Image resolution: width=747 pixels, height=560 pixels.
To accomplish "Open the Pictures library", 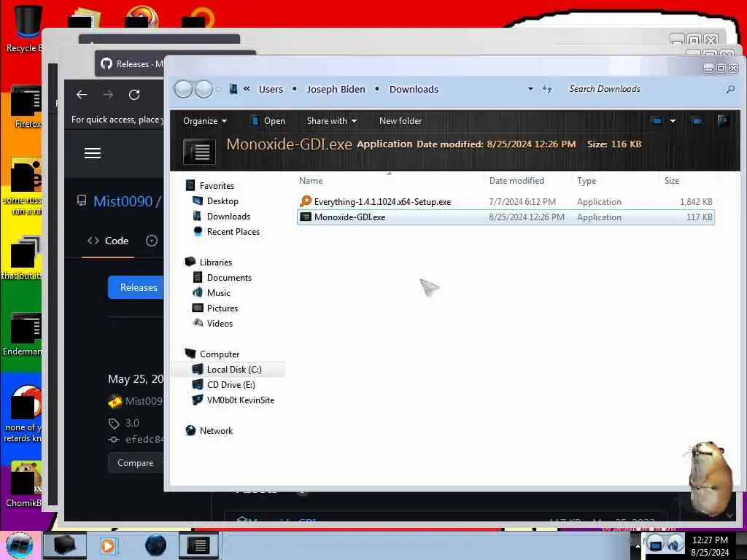I will point(222,308).
